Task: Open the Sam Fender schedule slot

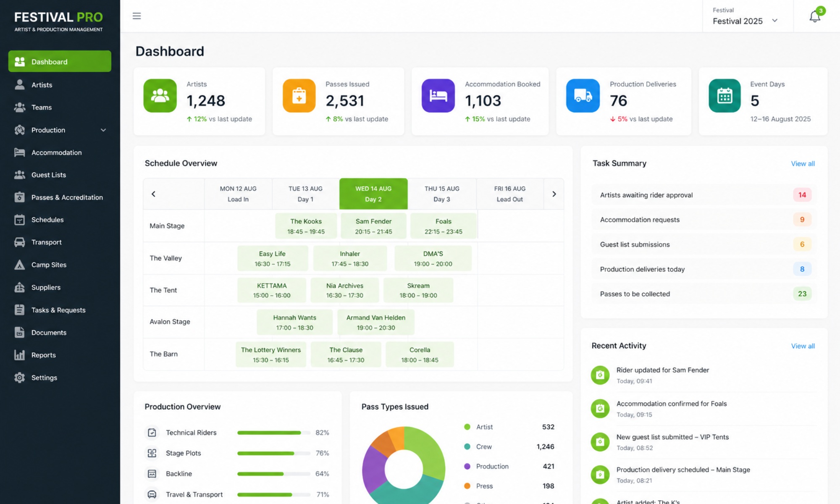Action: (x=373, y=226)
